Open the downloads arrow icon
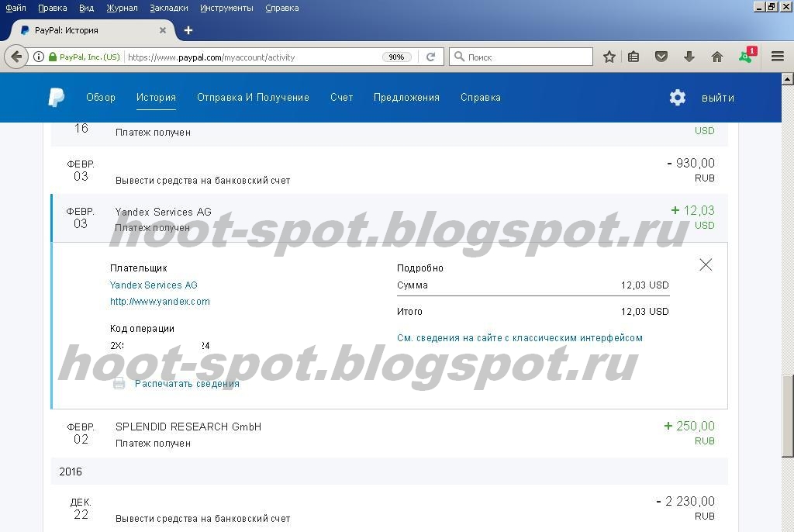 [689, 57]
